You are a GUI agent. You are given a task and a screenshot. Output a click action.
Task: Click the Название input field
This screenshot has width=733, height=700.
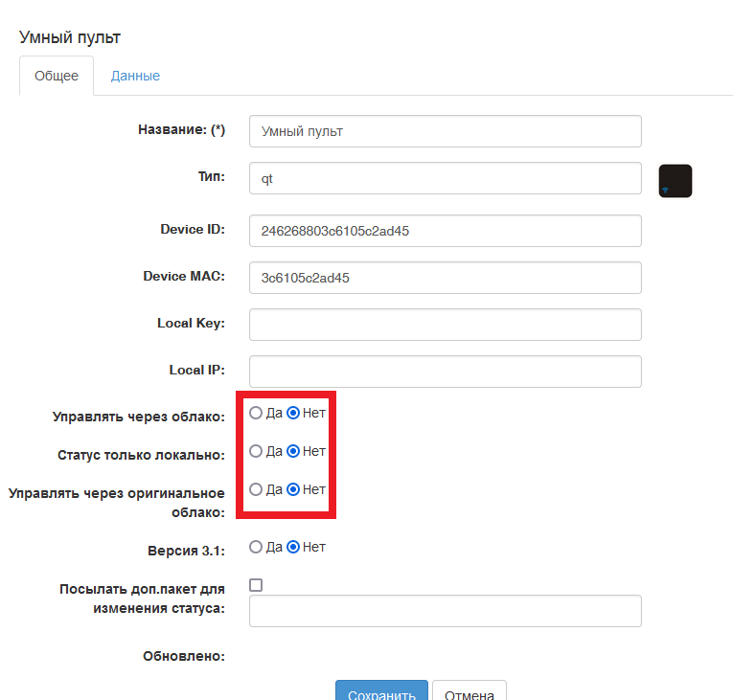[x=445, y=131]
